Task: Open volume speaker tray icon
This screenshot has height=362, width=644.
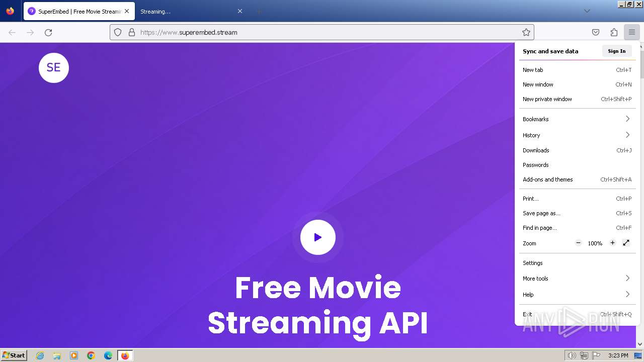Action: pyautogui.click(x=572, y=355)
